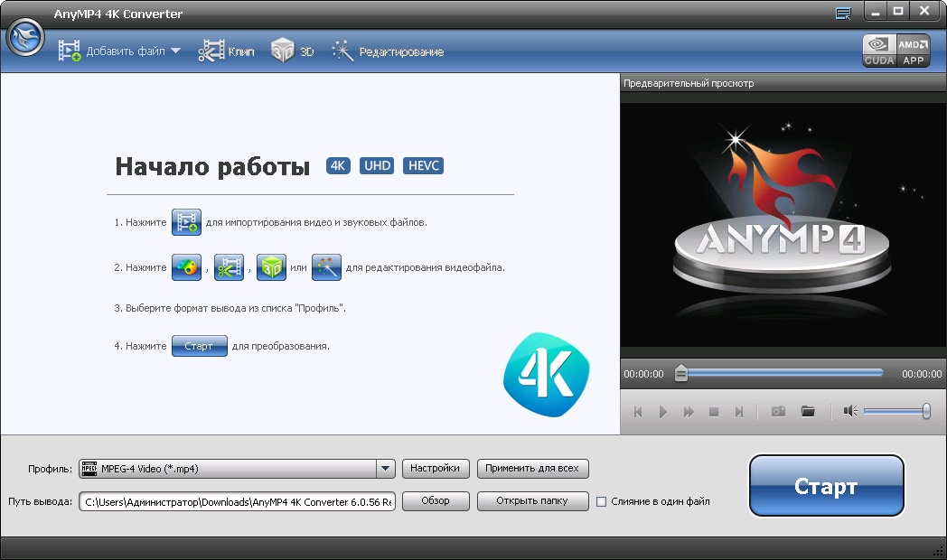
Task: Play the preview video
Action: pos(663,412)
